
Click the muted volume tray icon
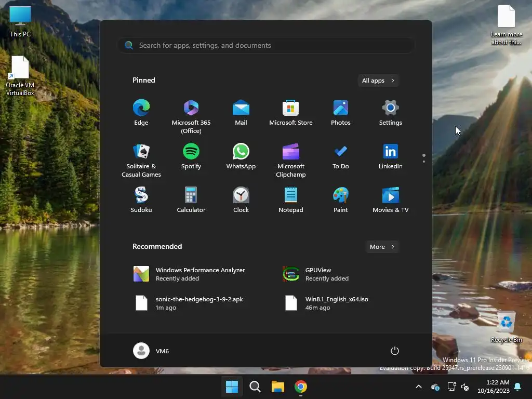465,387
